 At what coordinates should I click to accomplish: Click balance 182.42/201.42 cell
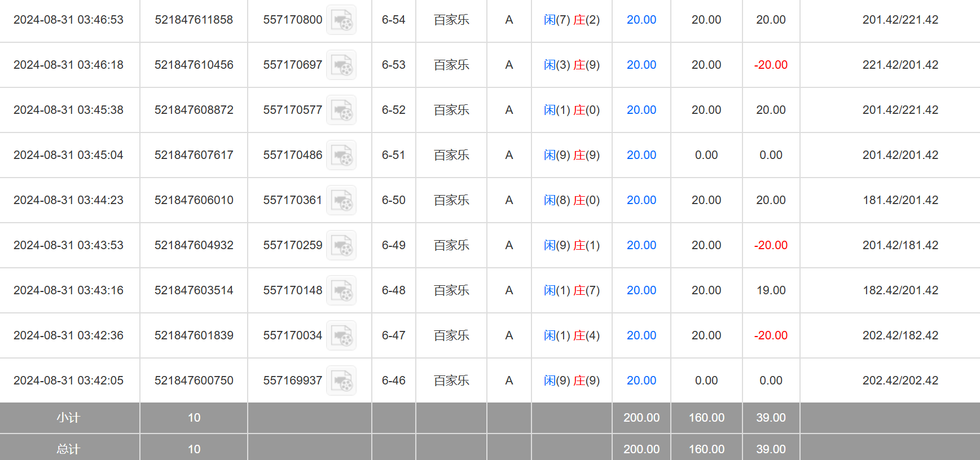tap(900, 290)
